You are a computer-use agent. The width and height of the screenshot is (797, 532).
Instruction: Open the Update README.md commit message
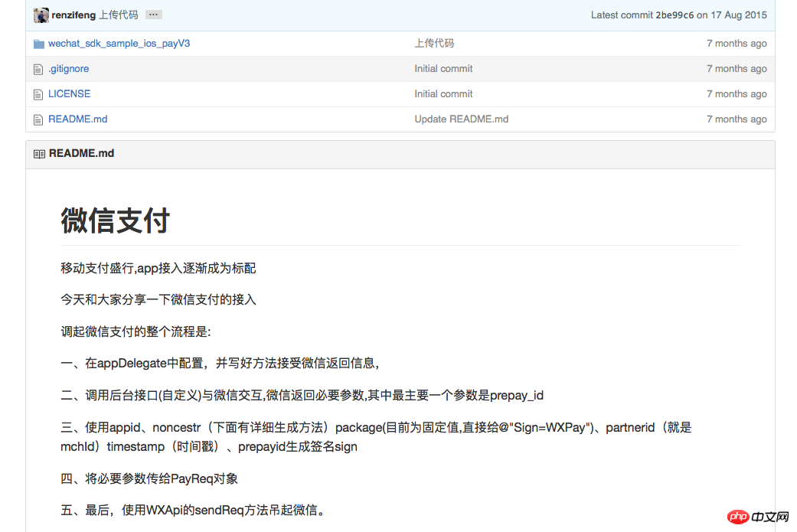click(x=462, y=119)
